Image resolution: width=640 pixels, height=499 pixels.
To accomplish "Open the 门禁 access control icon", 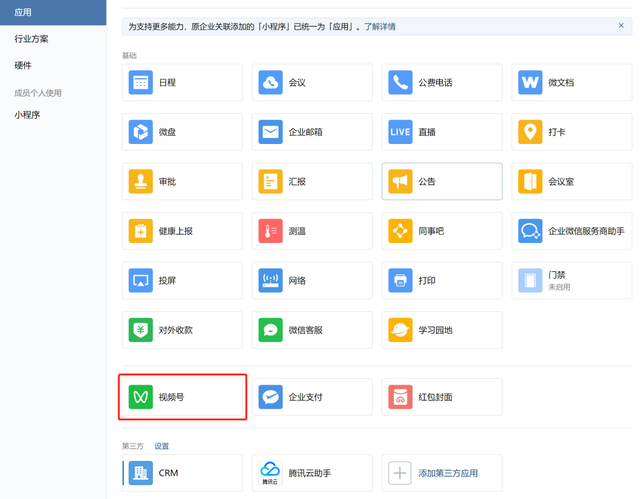I will pyautogui.click(x=530, y=280).
